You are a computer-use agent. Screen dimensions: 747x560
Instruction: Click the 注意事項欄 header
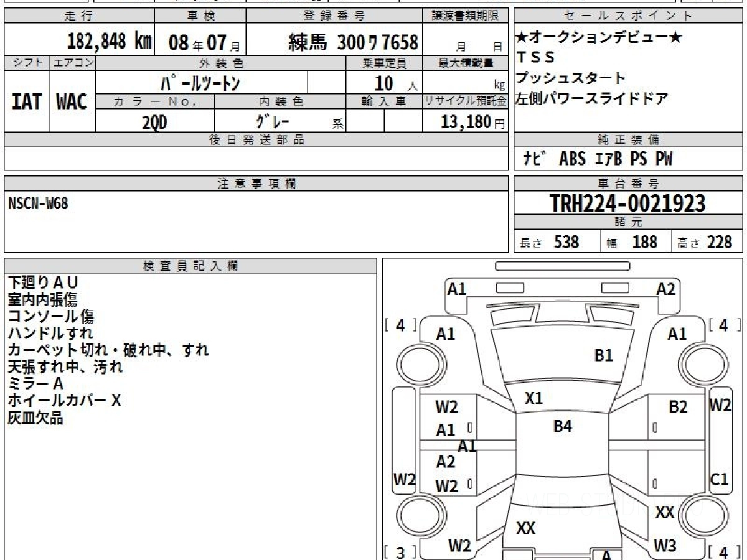point(256,184)
